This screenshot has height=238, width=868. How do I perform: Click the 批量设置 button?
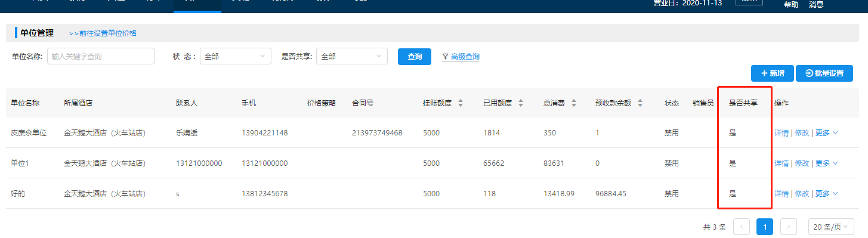tap(824, 73)
